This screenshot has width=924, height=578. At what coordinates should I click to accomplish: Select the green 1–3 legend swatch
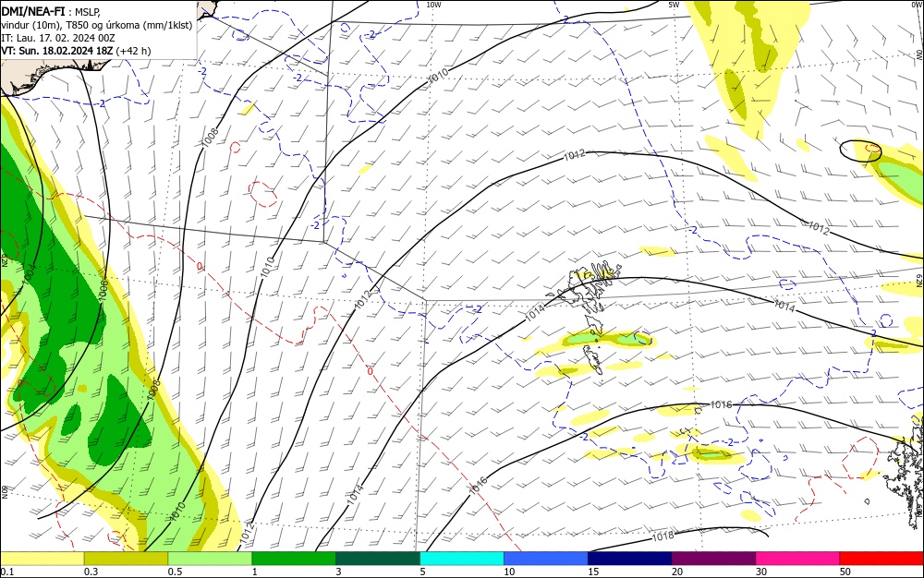[294, 559]
